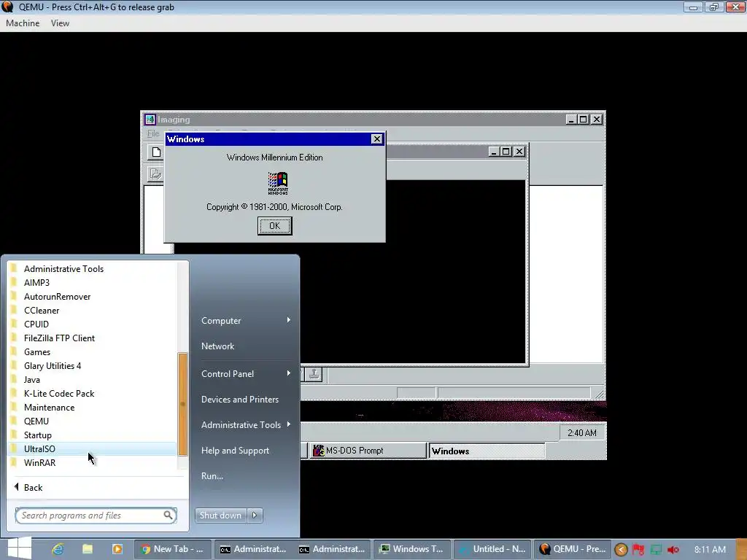Click Imaging window title icon

(x=150, y=120)
